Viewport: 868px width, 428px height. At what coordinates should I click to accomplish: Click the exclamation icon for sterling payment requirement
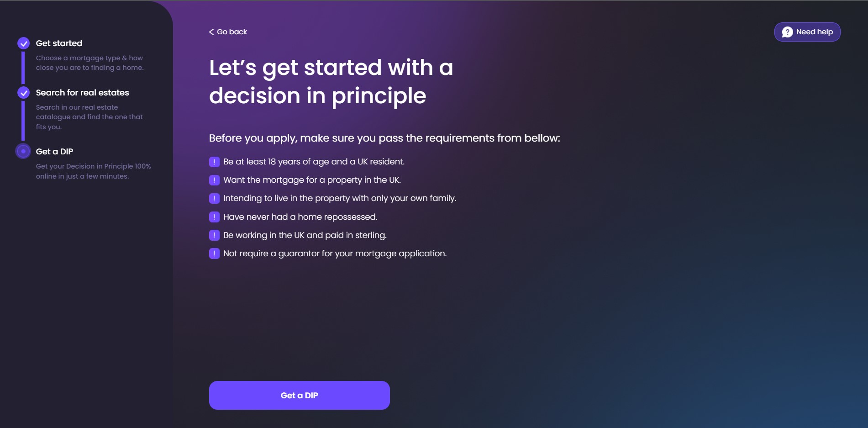click(214, 235)
